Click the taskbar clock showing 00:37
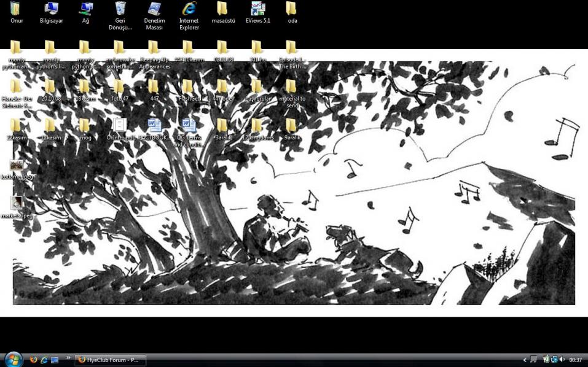The height and width of the screenshot is (367, 588). (576, 360)
